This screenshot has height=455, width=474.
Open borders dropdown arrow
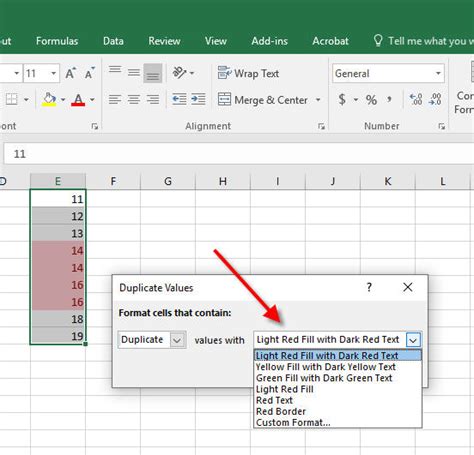pos(26,100)
